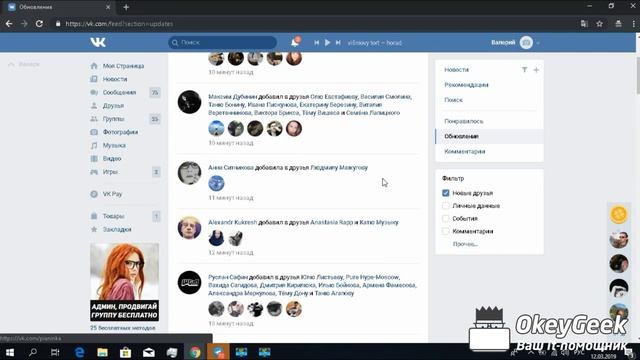Open Windows Start menu

[10, 352]
